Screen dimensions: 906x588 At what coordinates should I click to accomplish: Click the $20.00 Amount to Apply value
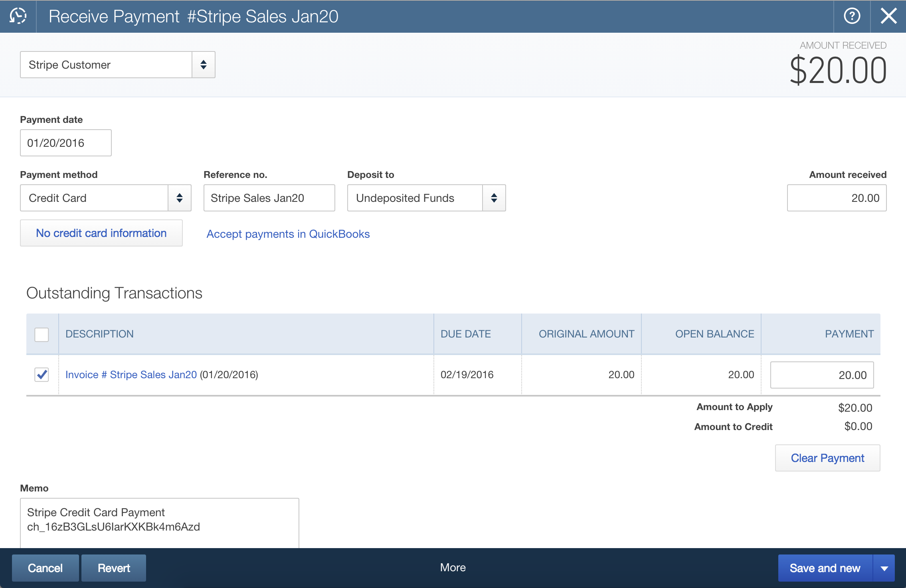point(855,408)
